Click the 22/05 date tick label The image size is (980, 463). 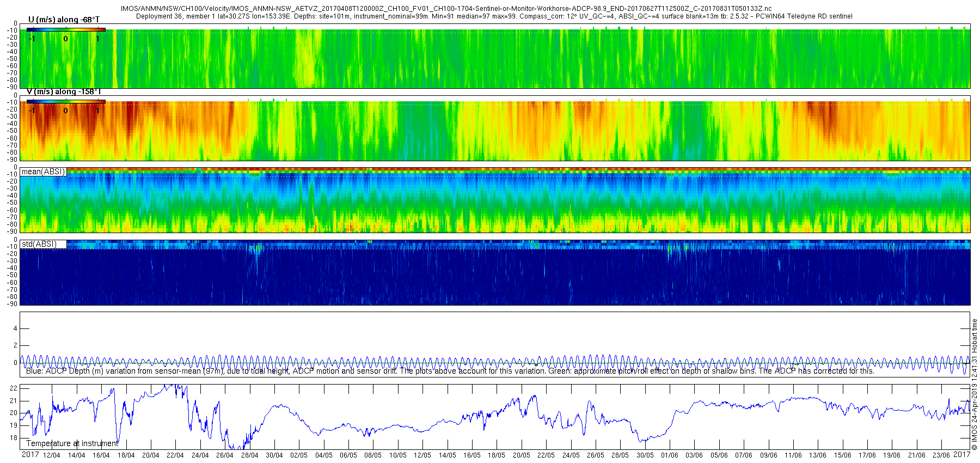tap(546, 455)
